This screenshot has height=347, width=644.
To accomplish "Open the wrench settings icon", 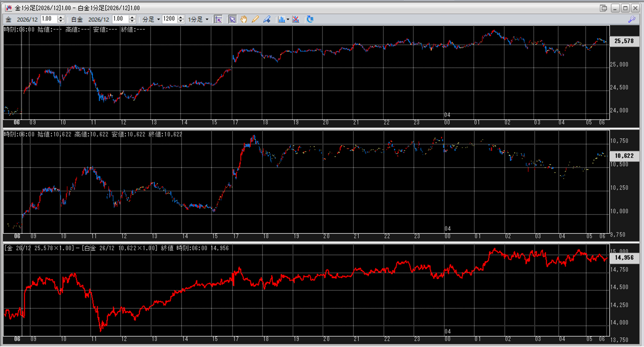I will point(632,19).
